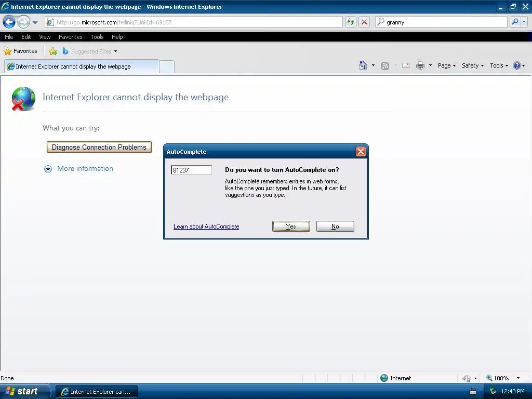This screenshot has height=399, width=532.
Task: Click the 12:43 PM taskbar clock
Action: [x=513, y=392]
